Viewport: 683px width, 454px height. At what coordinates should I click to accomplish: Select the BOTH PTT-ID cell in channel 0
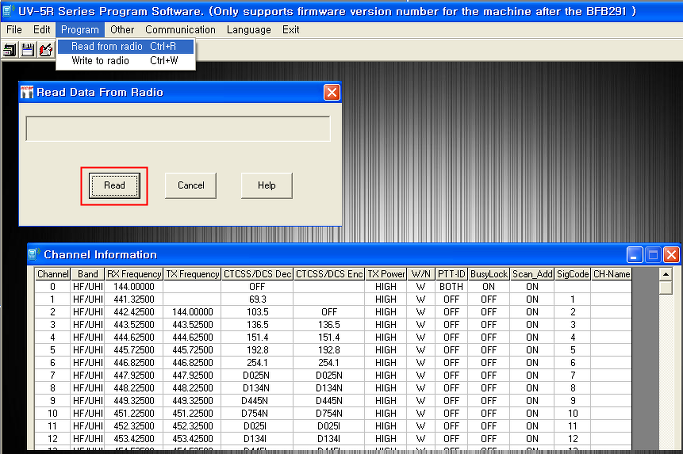(x=452, y=287)
